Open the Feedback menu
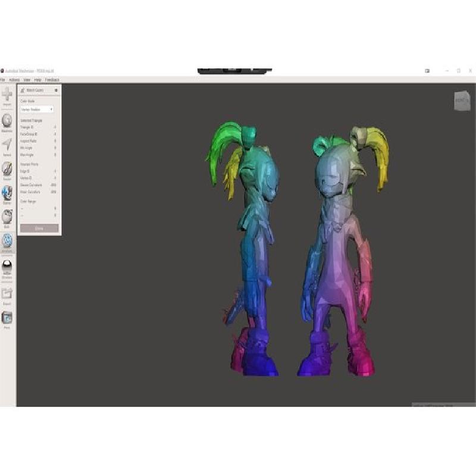The width and height of the screenshot is (476, 476). point(52,79)
